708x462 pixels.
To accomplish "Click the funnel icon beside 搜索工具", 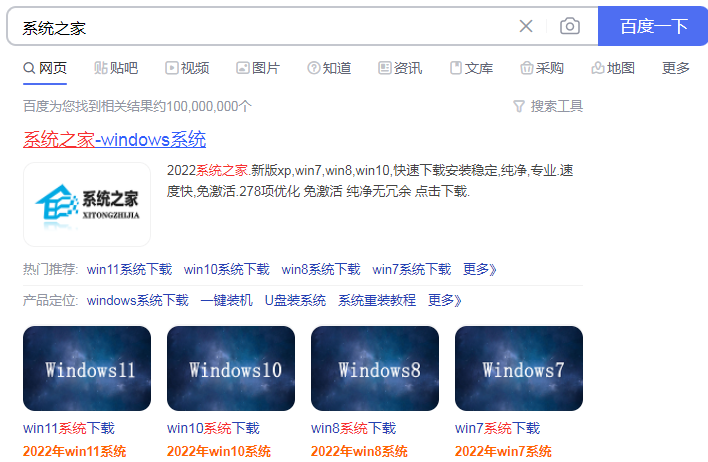I will point(519,107).
